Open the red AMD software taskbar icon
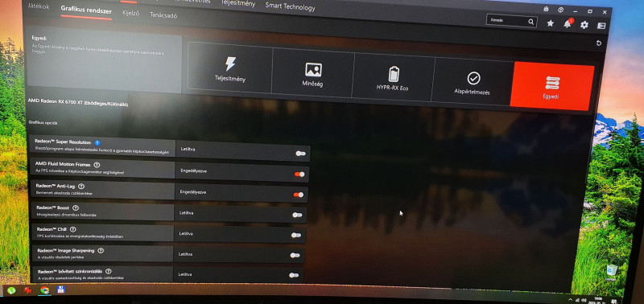 28,290
